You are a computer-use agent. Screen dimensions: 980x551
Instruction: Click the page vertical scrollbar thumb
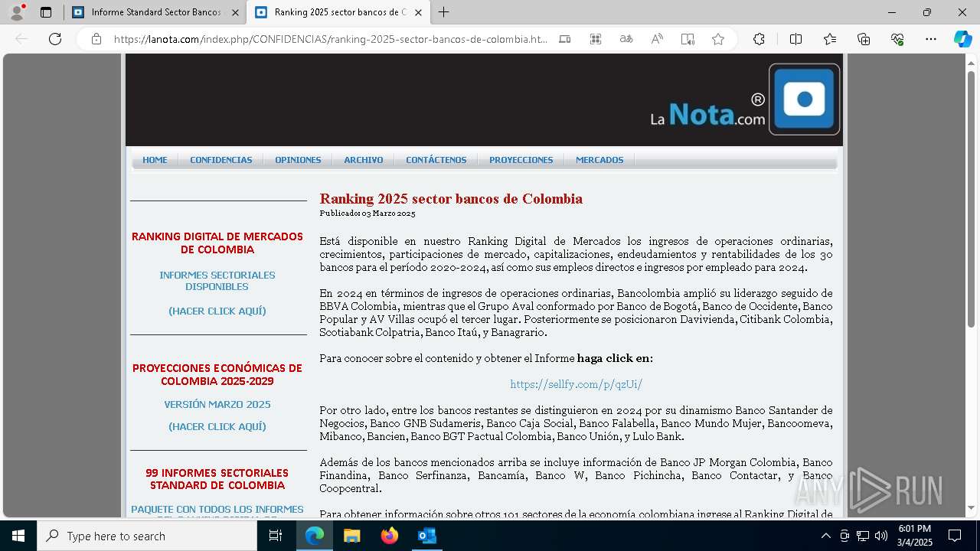tap(972, 199)
